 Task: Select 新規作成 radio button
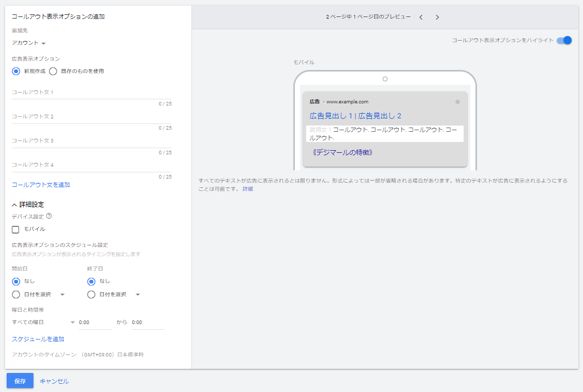click(16, 71)
